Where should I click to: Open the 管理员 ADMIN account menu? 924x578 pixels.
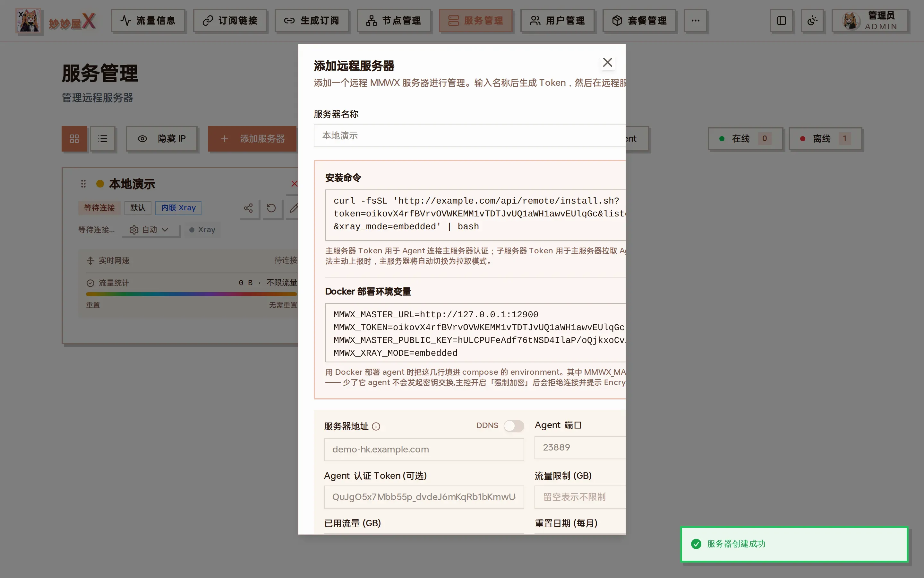(x=870, y=20)
